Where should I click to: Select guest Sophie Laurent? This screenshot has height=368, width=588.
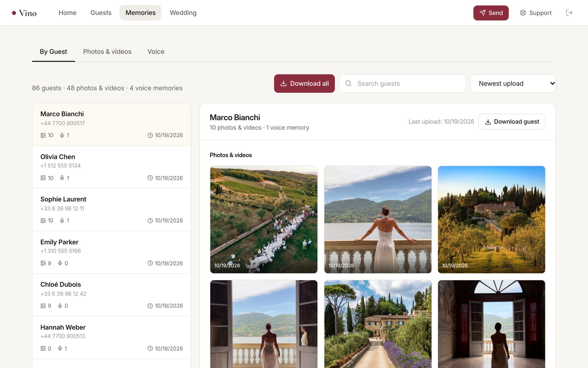(112, 210)
